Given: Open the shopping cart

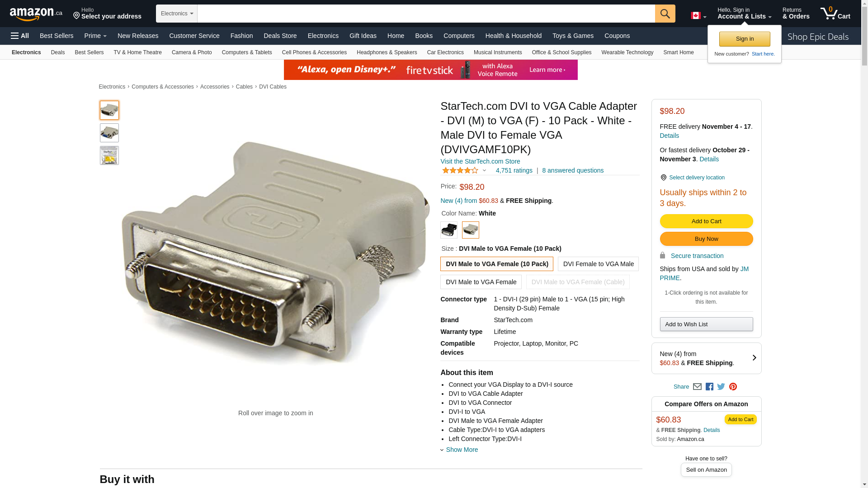Looking at the screenshot, I should (x=835, y=14).
